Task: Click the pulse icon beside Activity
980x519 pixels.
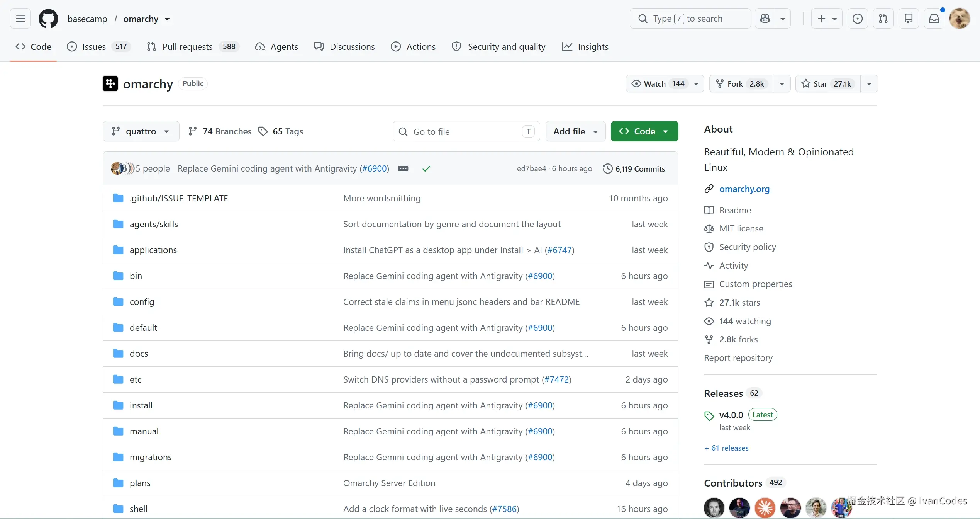Action: [709, 265]
